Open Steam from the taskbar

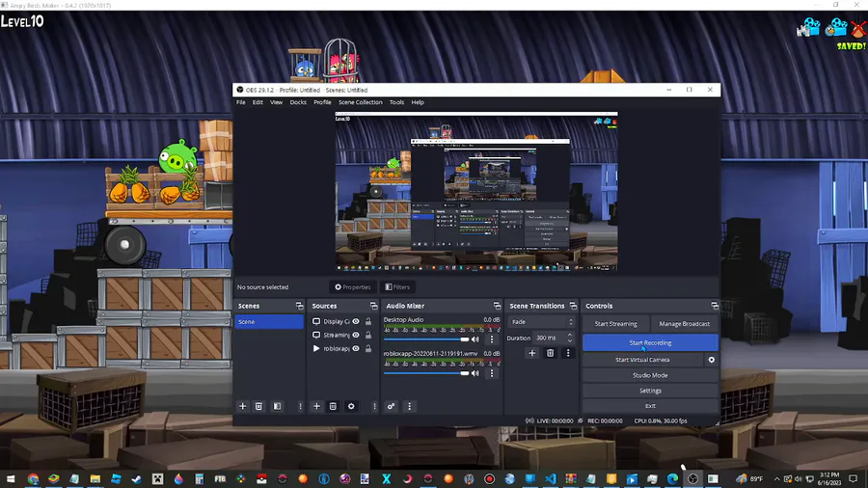(137, 478)
